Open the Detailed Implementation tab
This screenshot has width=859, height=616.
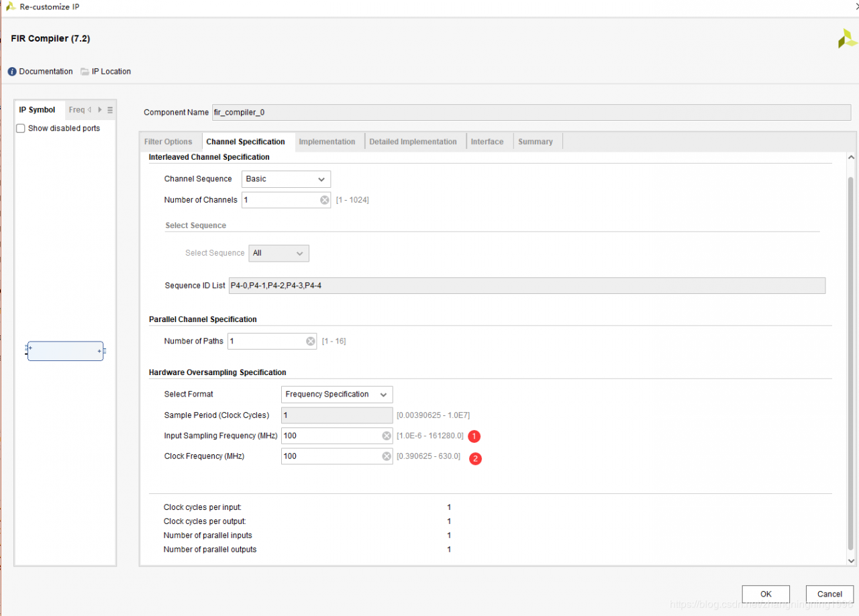click(413, 142)
